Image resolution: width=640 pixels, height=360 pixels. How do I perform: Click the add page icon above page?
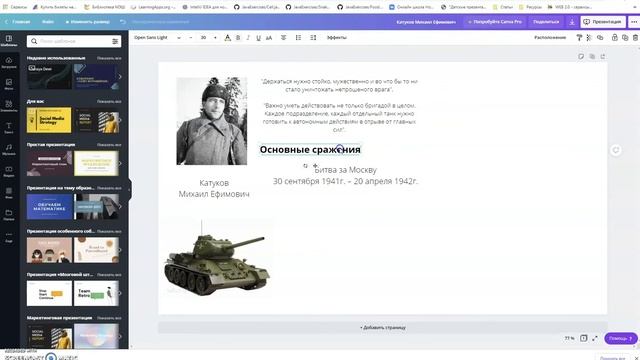click(602, 56)
